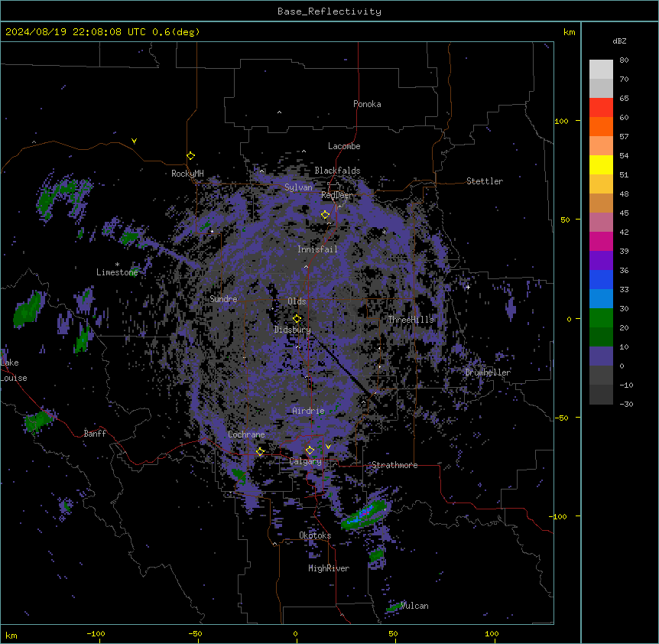Click the asterisk marker above Limestone

pyautogui.click(x=117, y=265)
